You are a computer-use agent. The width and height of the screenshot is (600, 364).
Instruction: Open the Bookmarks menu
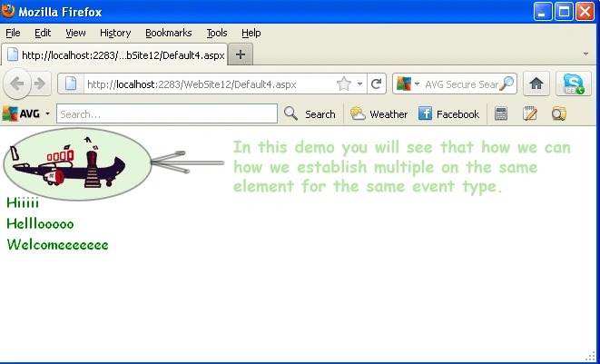(168, 33)
